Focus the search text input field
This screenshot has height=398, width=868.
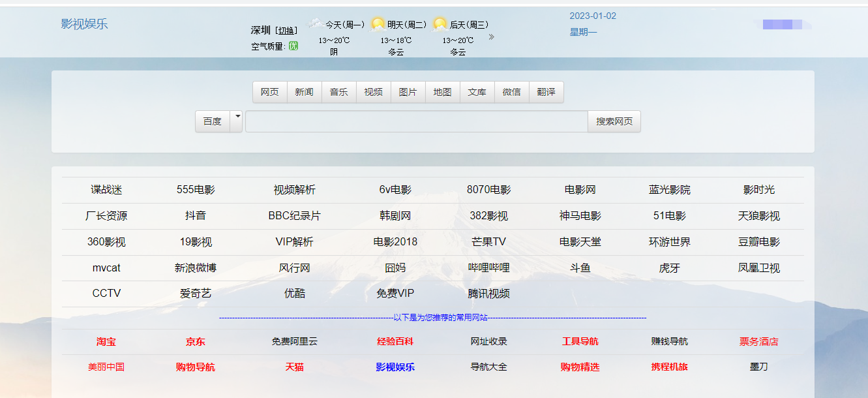tap(416, 121)
